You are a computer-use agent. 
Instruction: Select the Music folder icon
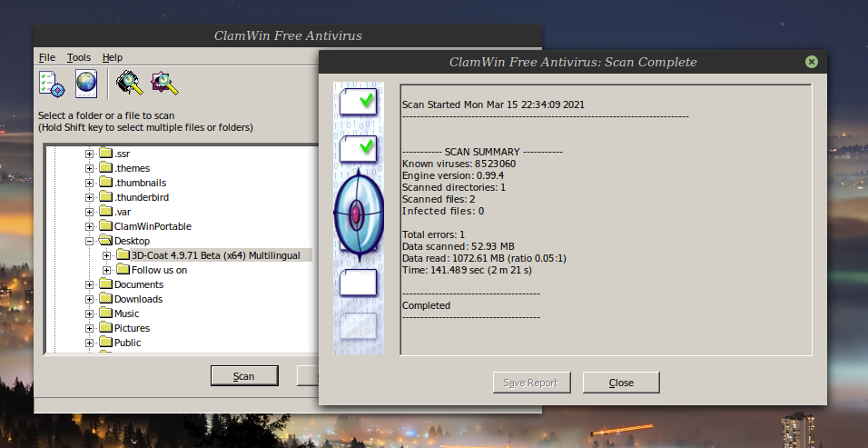click(x=105, y=313)
